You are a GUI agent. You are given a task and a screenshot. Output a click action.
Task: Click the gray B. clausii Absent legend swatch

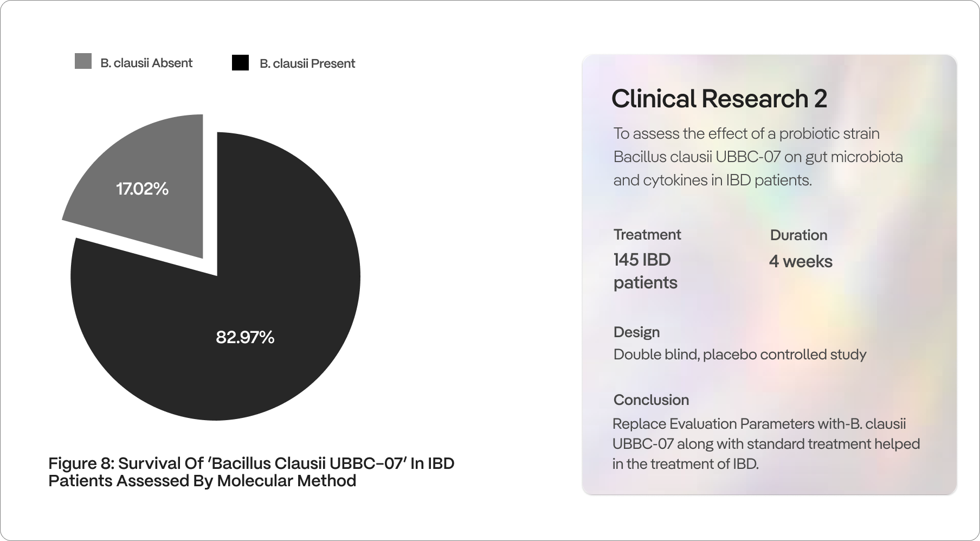(x=83, y=61)
